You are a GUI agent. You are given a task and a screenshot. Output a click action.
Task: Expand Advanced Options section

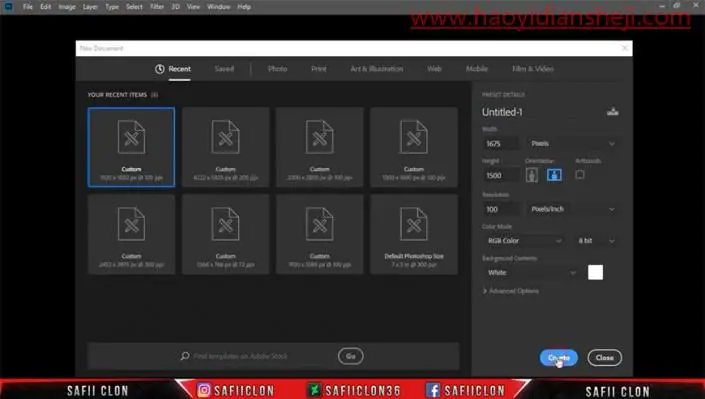coord(510,291)
